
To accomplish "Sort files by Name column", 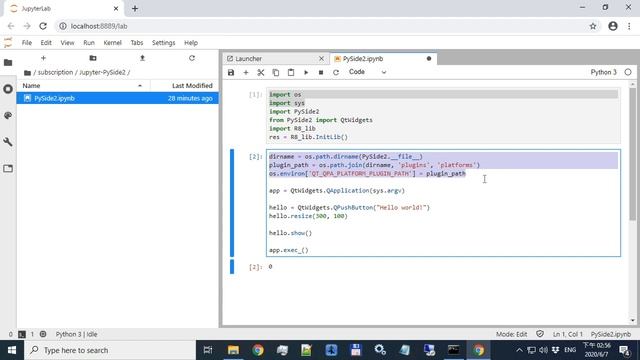I will [x=84, y=86].
